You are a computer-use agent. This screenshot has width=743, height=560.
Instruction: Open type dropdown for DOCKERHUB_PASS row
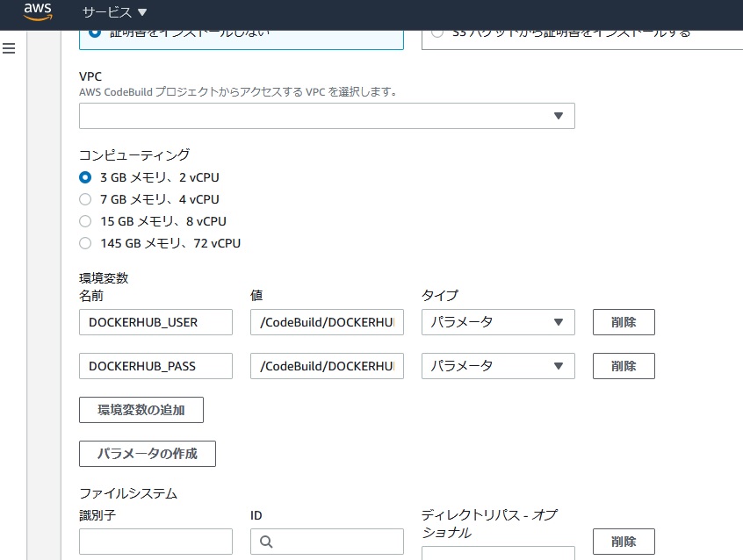tap(498, 366)
